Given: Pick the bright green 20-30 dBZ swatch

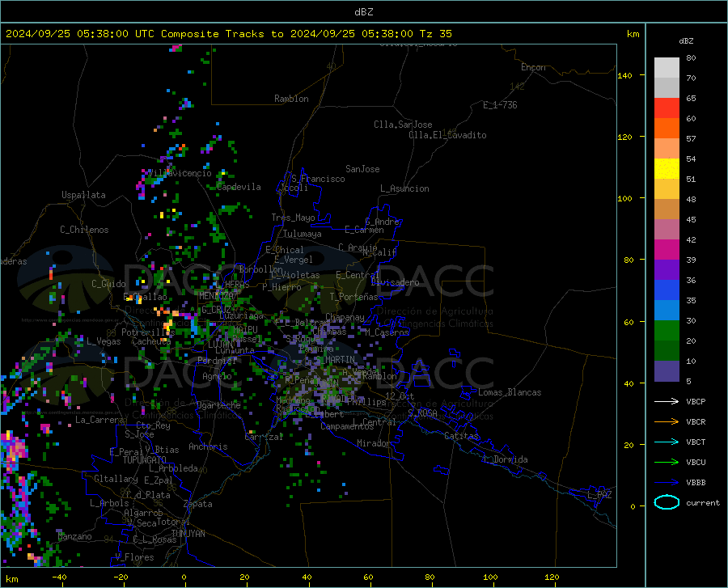Looking at the screenshot, I should click(x=667, y=331).
